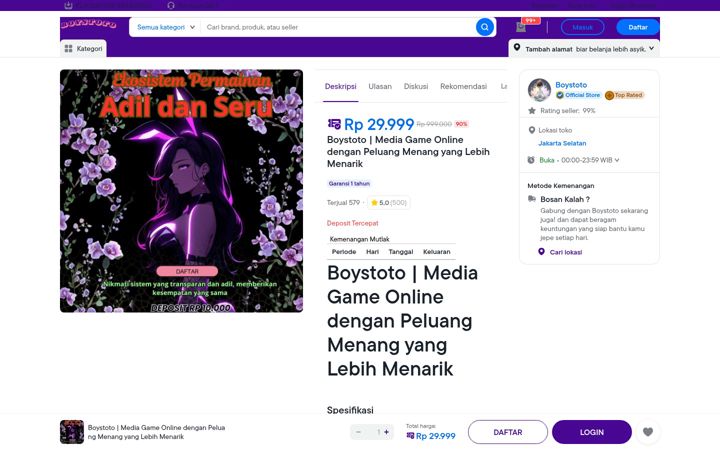Click the purple LOGIN button
Image resolution: width=720 pixels, height=450 pixels.
pyautogui.click(x=591, y=432)
